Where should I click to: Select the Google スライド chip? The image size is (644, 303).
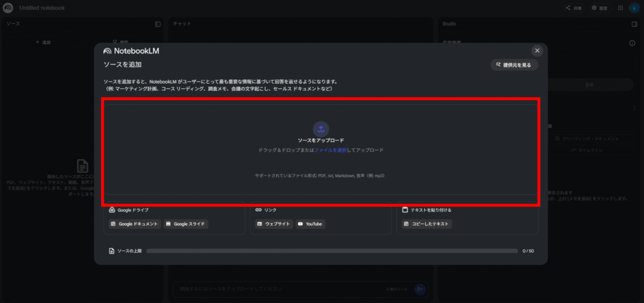[x=186, y=224]
